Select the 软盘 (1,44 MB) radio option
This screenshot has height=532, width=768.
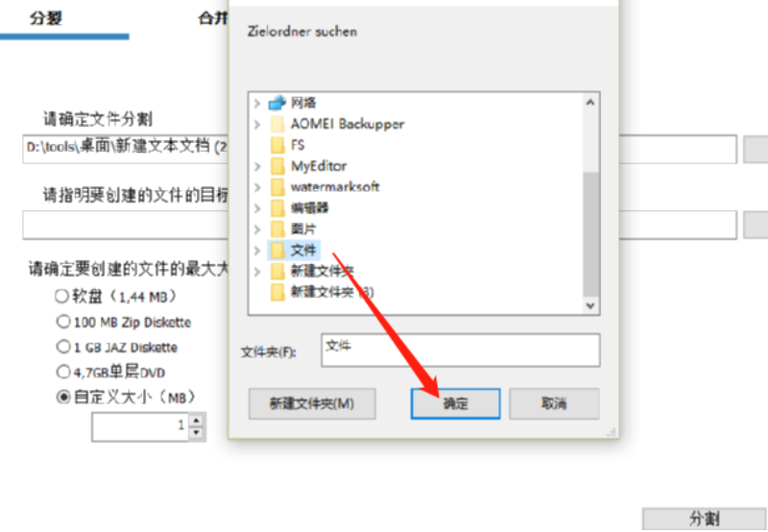click(x=61, y=296)
